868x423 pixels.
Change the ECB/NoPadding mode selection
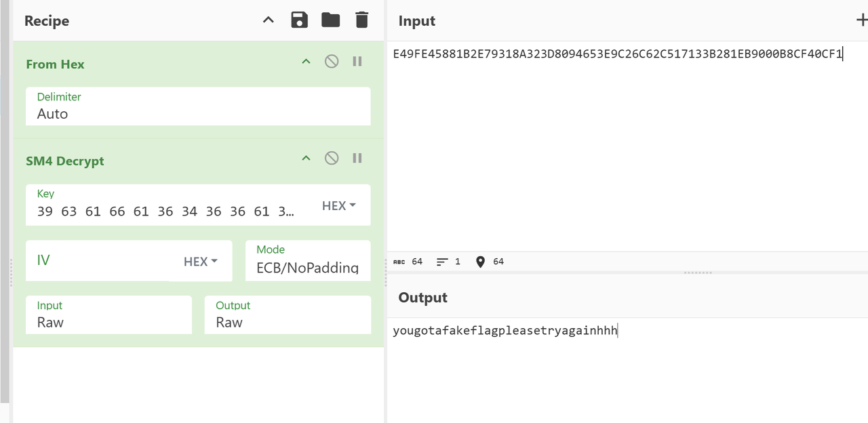click(x=307, y=267)
